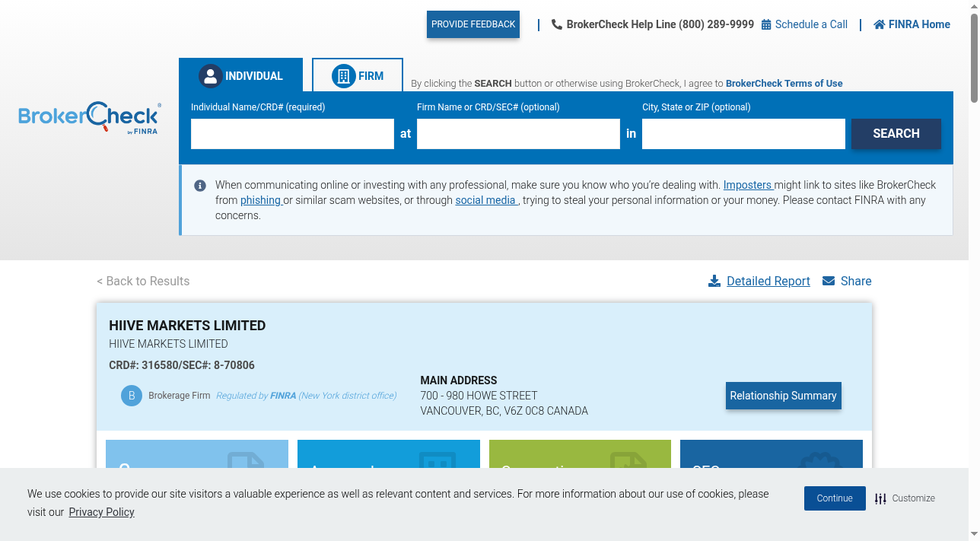This screenshot has width=980, height=541.
Task: Click the MAIN ADDRESS label
Action: point(458,380)
